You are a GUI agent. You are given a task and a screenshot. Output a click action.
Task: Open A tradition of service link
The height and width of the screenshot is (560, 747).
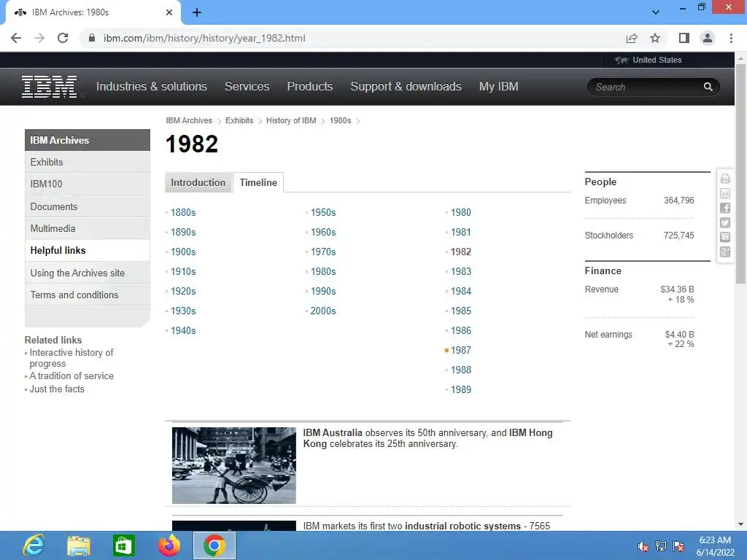71,376
